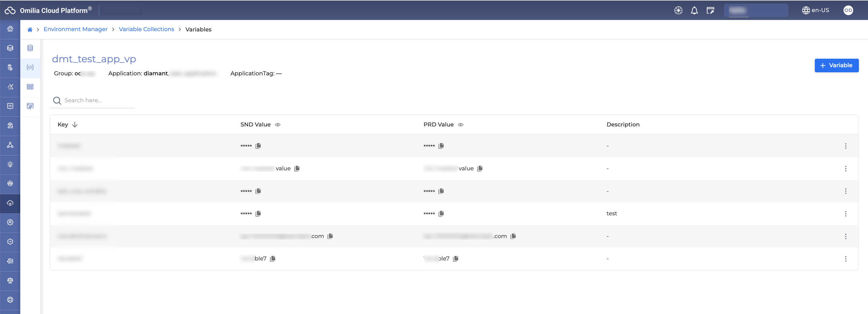868x314 pixels.
Task: Open the circuit pipeline sidebar icon
Action: pyautogui.click(x=10, y=261)
